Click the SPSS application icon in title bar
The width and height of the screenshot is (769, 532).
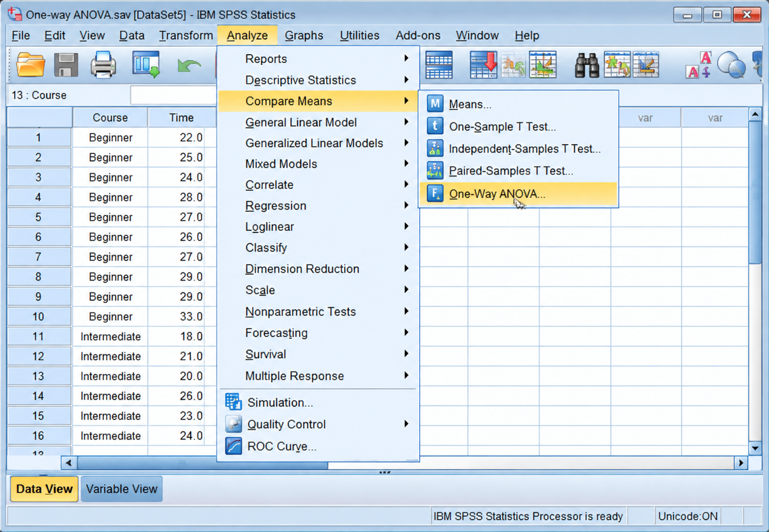pyautogui.click(x=15, y=14)
